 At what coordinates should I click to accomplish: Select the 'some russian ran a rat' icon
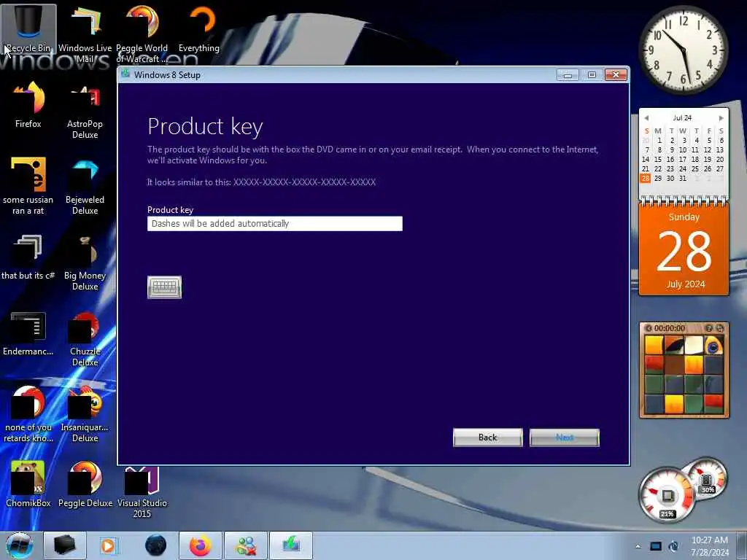tap(28, 186)
